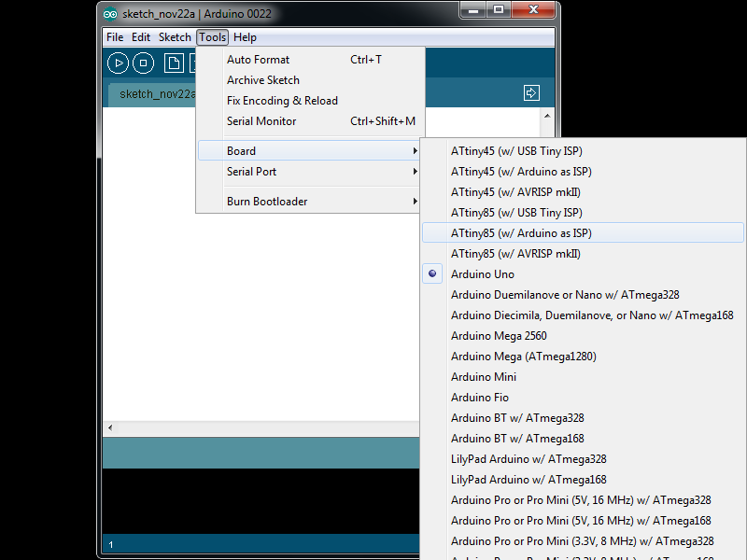This screenshot has height=560, width=747.
Task: Click the tab menu arrow icon
Action: [x=531, y=92]
